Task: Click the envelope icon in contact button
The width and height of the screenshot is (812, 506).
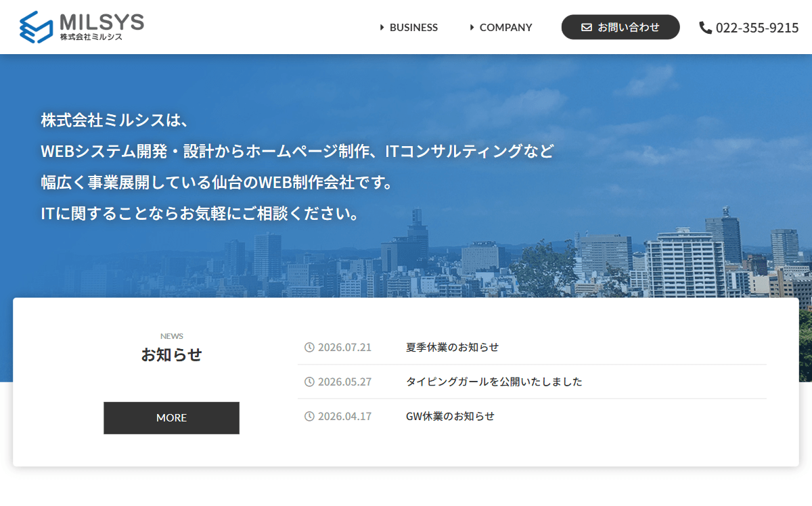Action: pos(587,28)
